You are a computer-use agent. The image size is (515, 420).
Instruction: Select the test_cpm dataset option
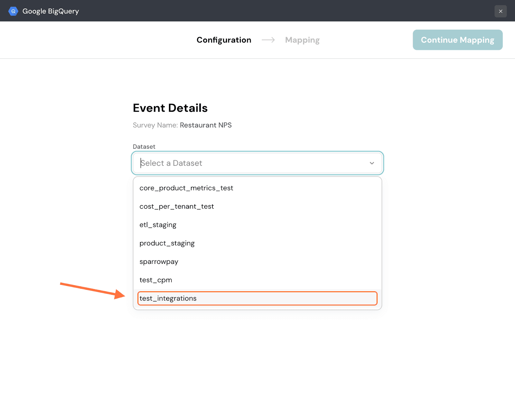point(156,280)
